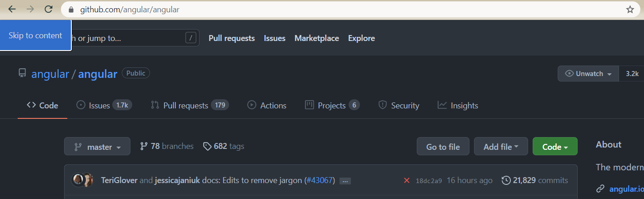Focus the search or jump to field

(x=135, y=38)
